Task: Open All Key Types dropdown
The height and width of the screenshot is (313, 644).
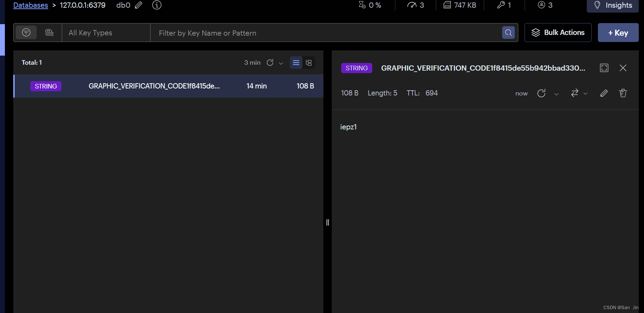Action: [106, 33]
